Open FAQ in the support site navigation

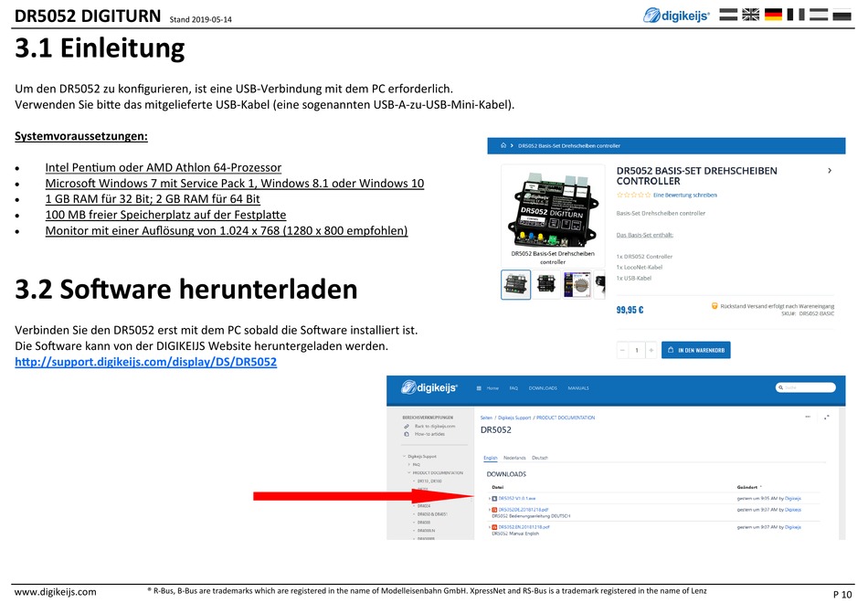pos(513,388)
